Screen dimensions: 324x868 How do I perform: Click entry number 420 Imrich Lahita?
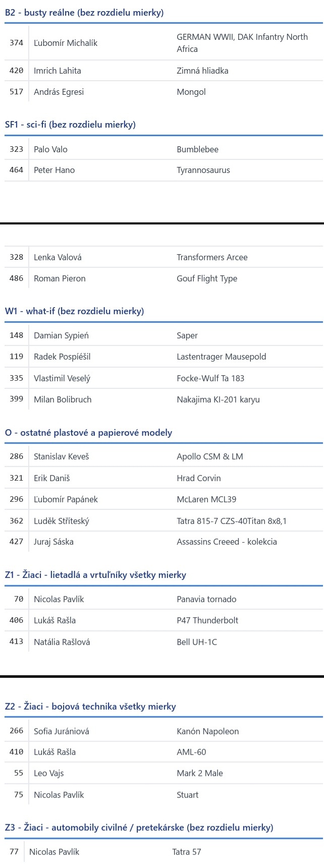[164, 71]
